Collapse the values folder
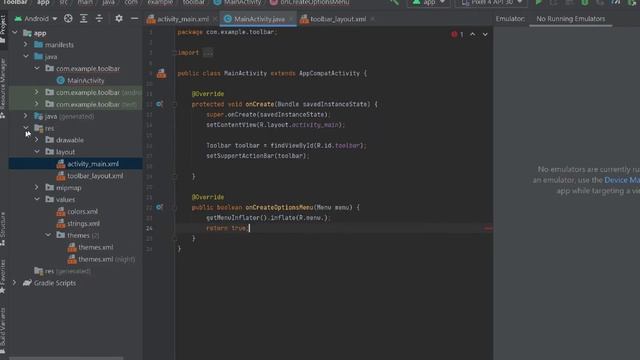Viewport: 640px width, 360px height. [x=37, y=199]
